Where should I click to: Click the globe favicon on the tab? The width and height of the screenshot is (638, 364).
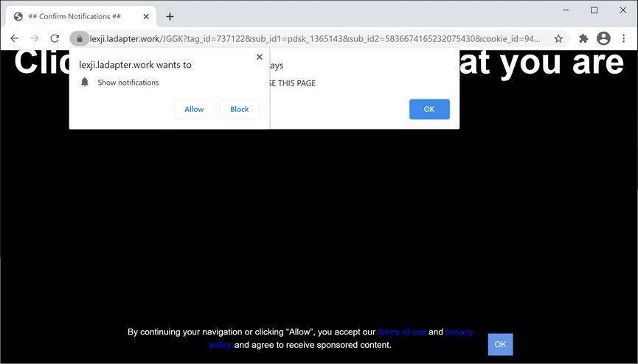[18, 16]
